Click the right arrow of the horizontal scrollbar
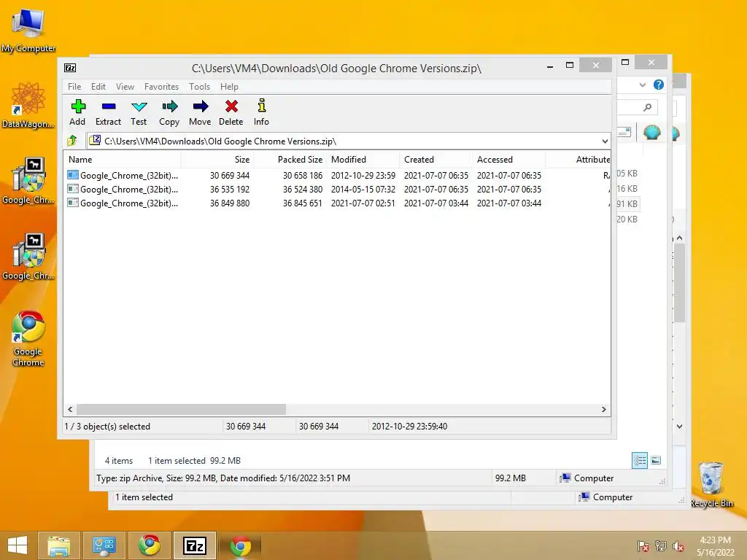Screen dimensions: 747x560 pos(603,410)
